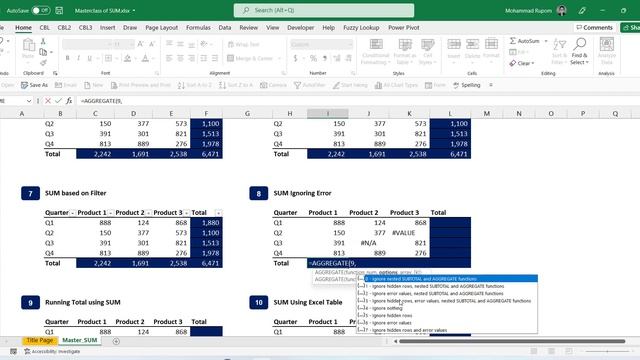This screenshot has width=640, height=360.
Task: Click the horizontal scrollbar
Action: (x=512, y=341)
